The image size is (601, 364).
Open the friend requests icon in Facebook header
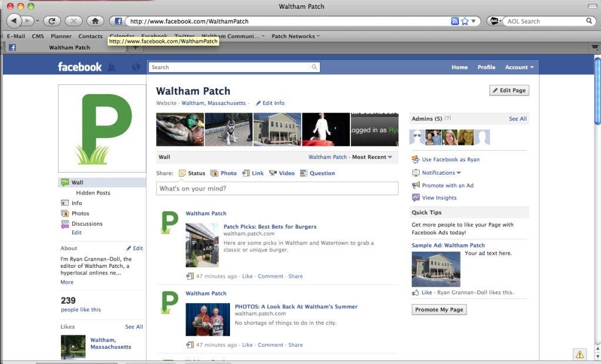click(112, 67)
